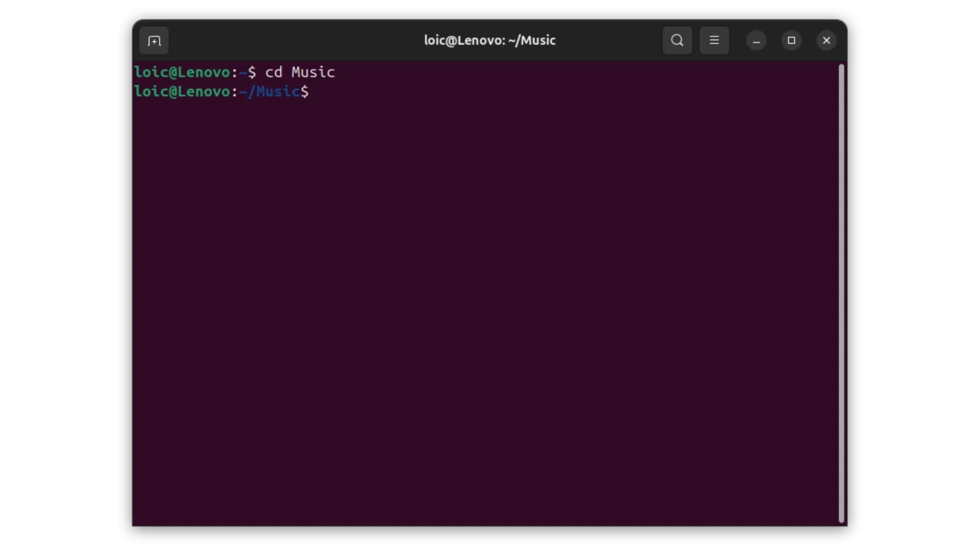Click the vertical scrollbar of the terminal
Screen dimensions: 980x551
click(841, 293)
